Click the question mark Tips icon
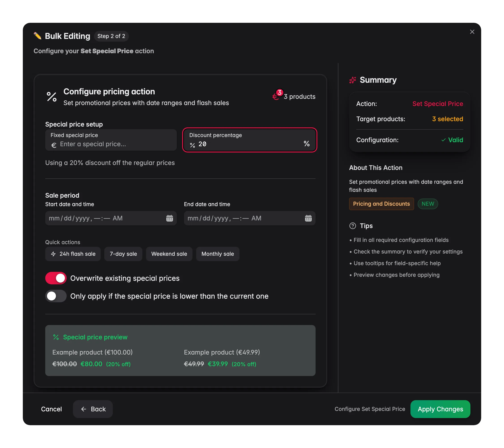 point(353,226)
